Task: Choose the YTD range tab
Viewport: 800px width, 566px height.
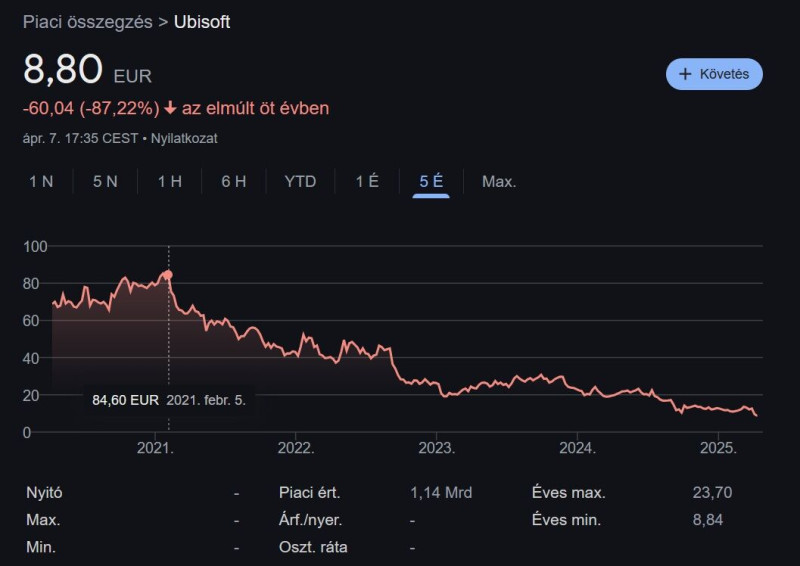Action: (301, 181)
